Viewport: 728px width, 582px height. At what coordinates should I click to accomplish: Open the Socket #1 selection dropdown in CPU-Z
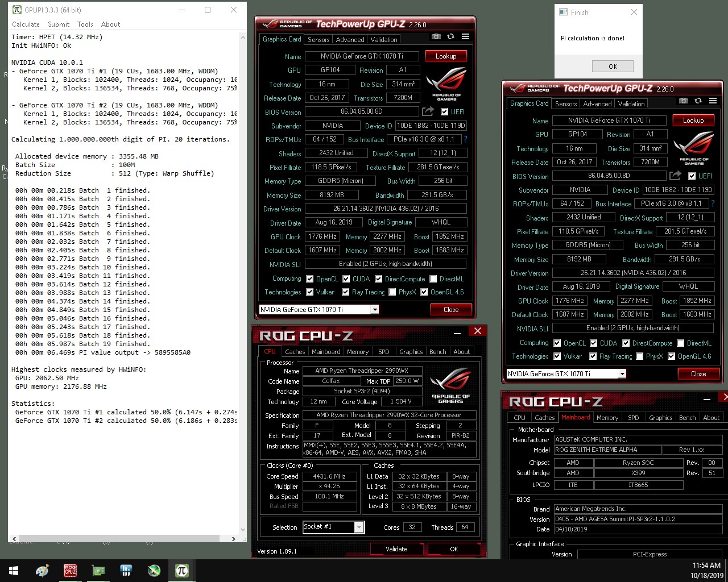click(359, 527)
